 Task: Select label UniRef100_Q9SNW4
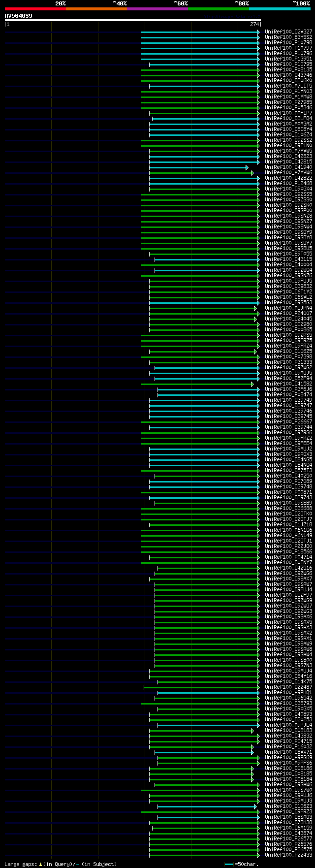pos(288,227)
